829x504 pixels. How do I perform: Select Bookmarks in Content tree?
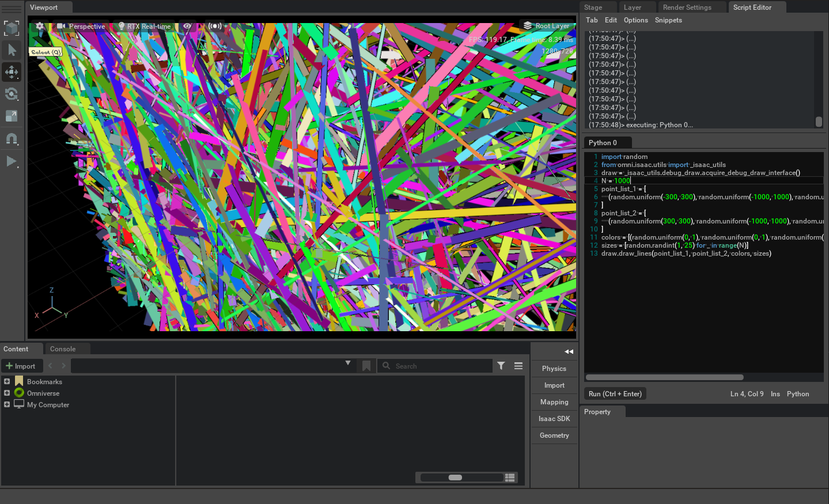tap(44, 382)
